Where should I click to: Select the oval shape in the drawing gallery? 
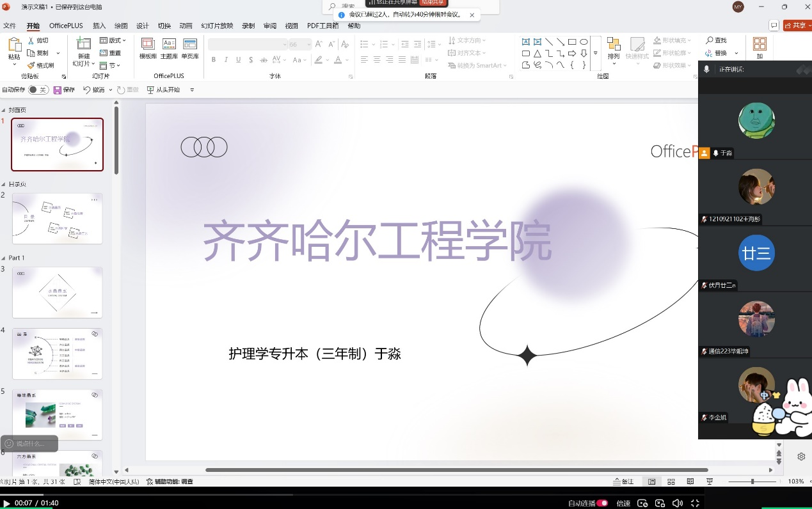coord(584,42)
